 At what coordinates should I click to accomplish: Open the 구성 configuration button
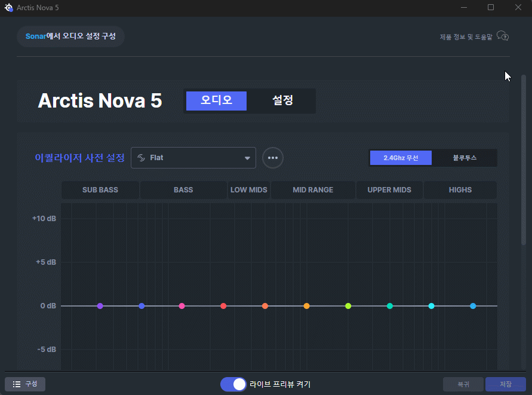pos(25,384)
